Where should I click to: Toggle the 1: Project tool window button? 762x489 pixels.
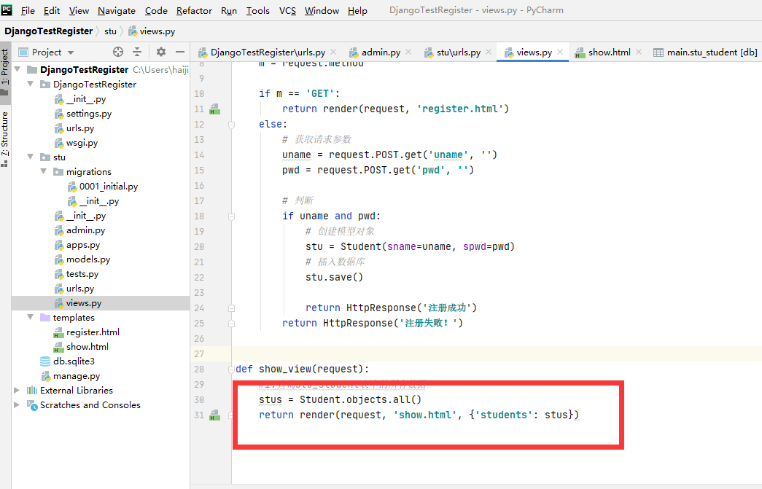pos(5,71)
